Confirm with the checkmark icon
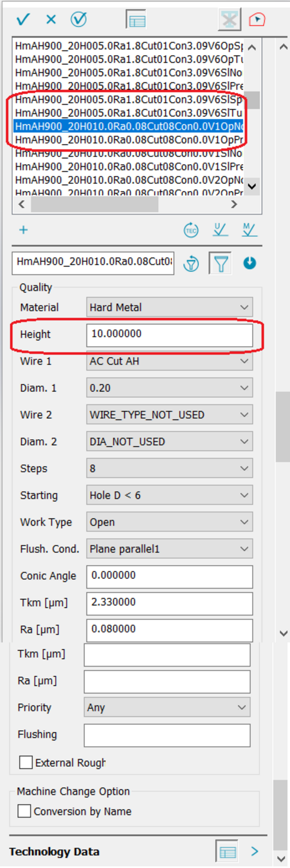Image resolution: width=290 pixels, height=868 pixels. tap(23, 19)
